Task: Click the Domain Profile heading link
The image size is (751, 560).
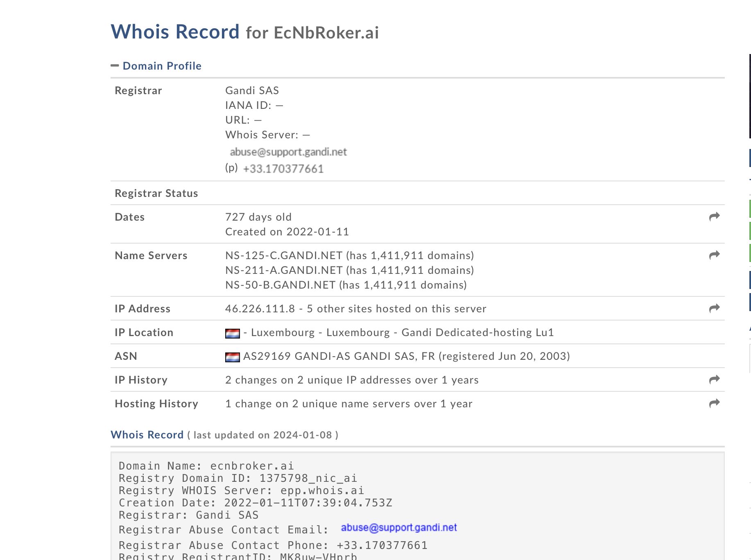Action: point(162,66)
